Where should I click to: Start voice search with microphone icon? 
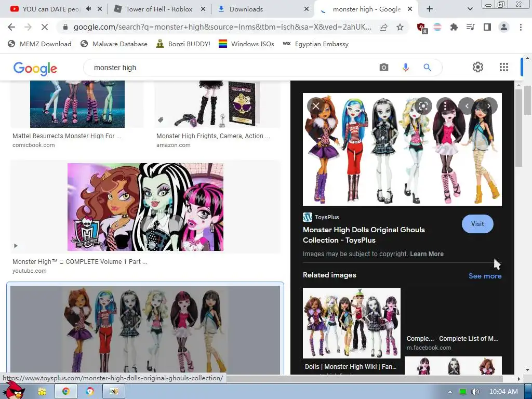(x=405, y=68)
